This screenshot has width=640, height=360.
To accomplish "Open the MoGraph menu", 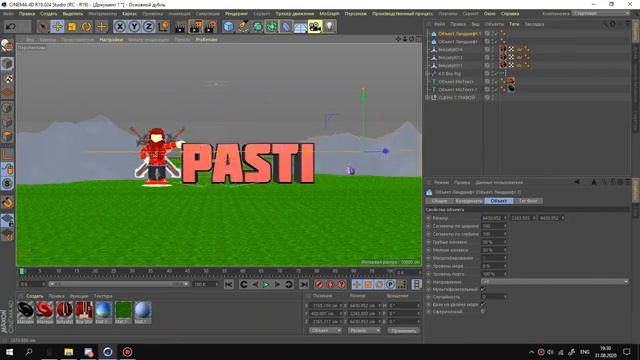I will coord(329,13).
